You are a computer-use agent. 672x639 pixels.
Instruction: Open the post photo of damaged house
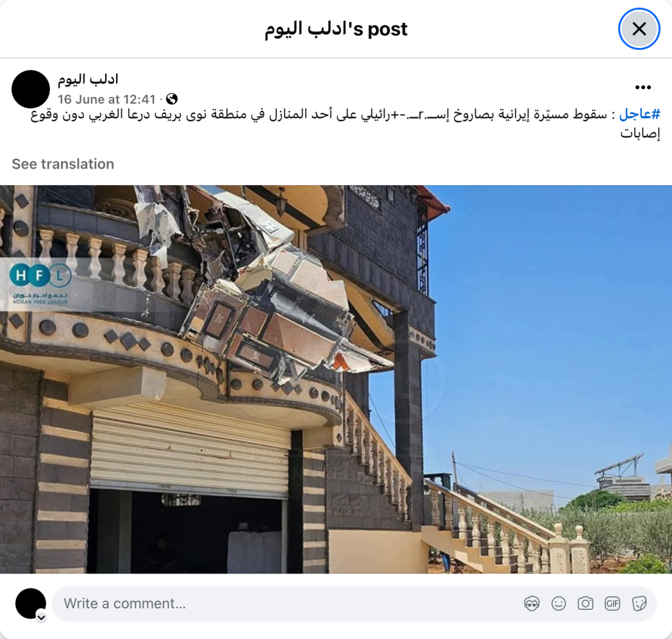336,379
